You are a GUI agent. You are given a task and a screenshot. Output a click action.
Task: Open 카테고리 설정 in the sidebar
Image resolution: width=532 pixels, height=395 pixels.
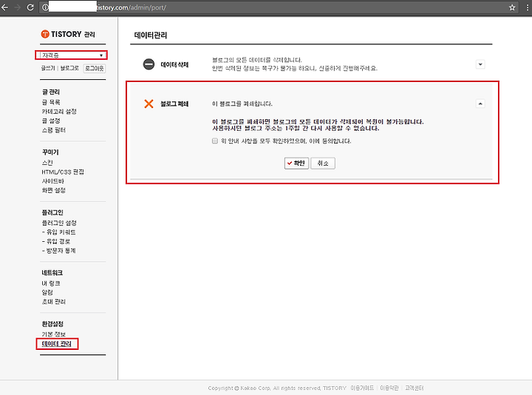[x=59, y=112]
